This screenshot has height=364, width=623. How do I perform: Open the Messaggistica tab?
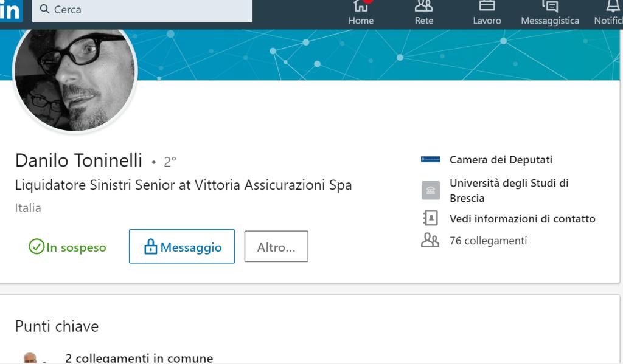(550, 13)
